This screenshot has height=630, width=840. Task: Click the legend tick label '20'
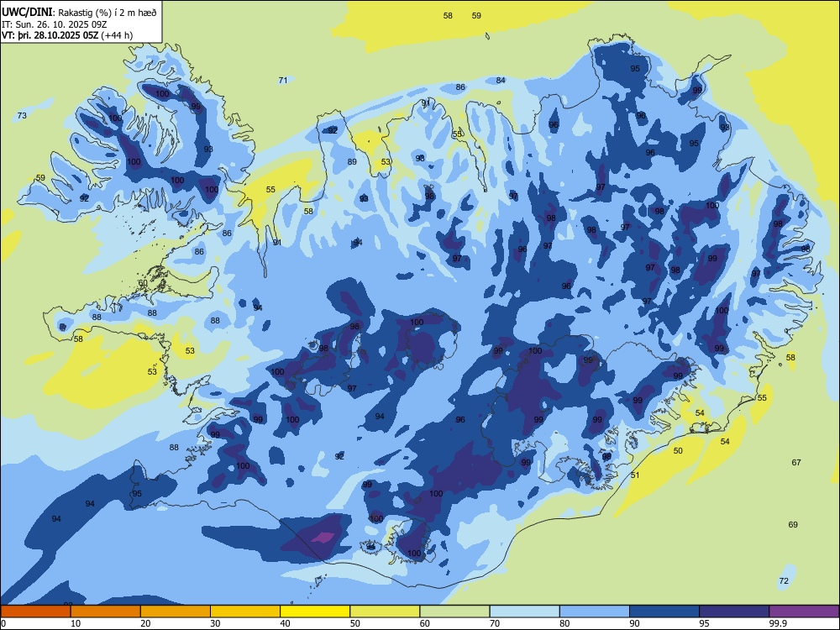click(145, 623)
